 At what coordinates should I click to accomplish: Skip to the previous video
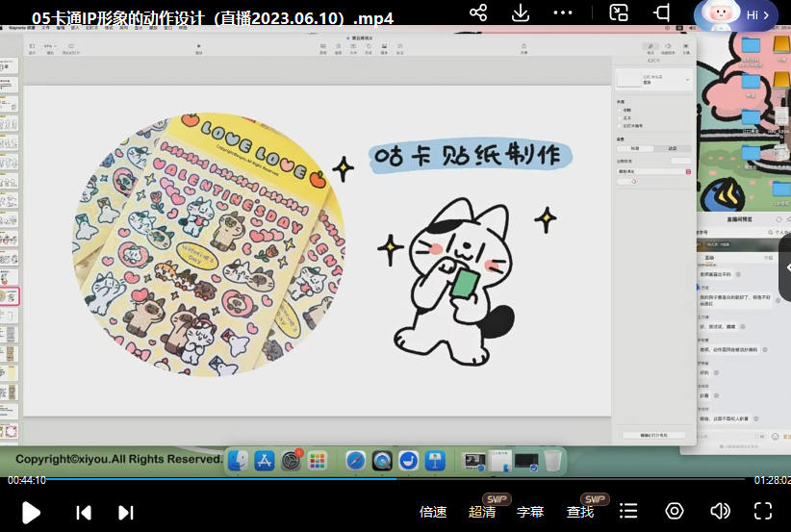[84, 512]
